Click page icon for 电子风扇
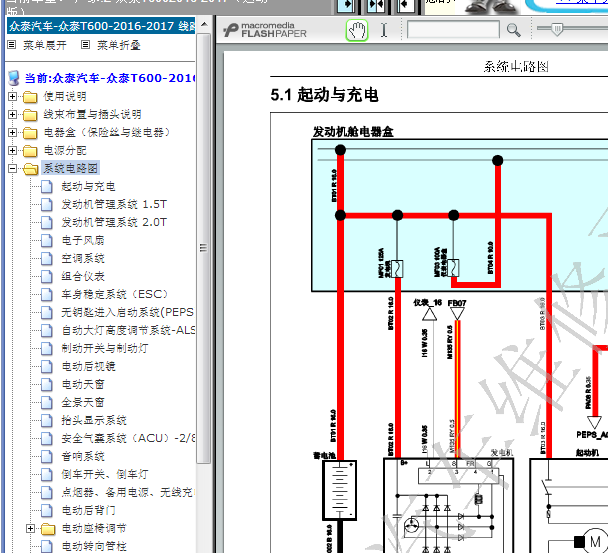Image resolution: width=608 pixels, height=553 pixels. (x=47, y=240)
